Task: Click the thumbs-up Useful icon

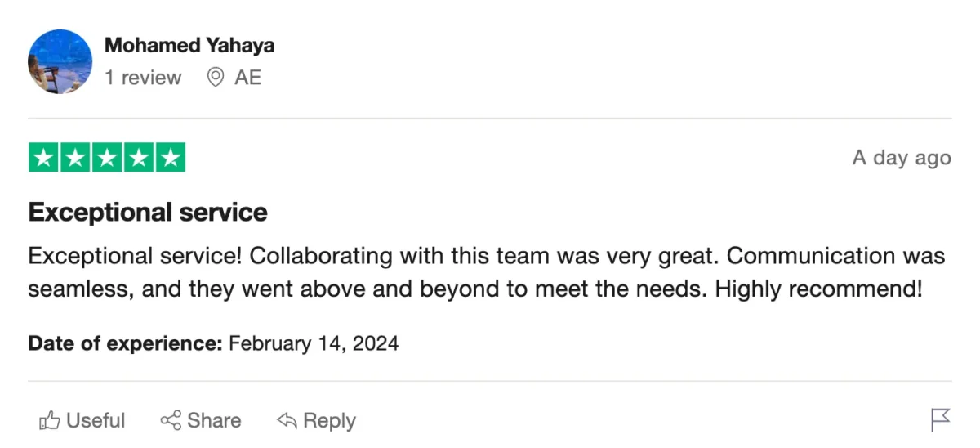Action: pyautogui.click(x=50, y=421)
